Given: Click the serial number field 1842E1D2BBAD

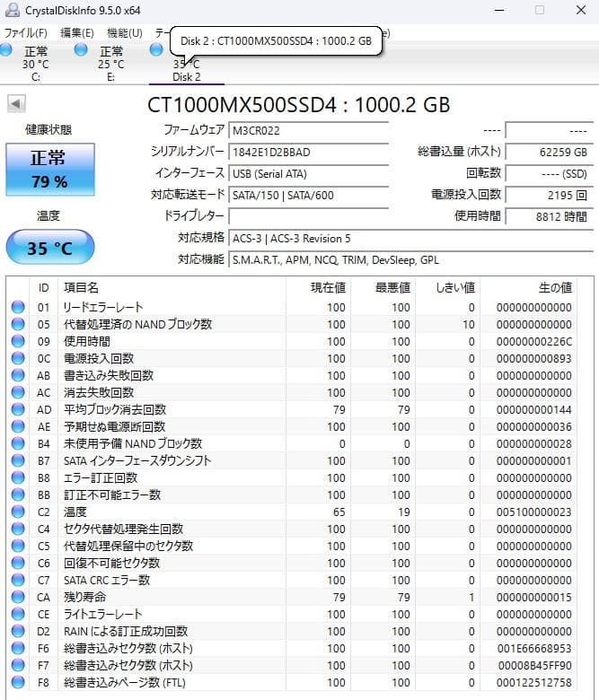Looking at the screenshot, I should click(x=308, y=152).
